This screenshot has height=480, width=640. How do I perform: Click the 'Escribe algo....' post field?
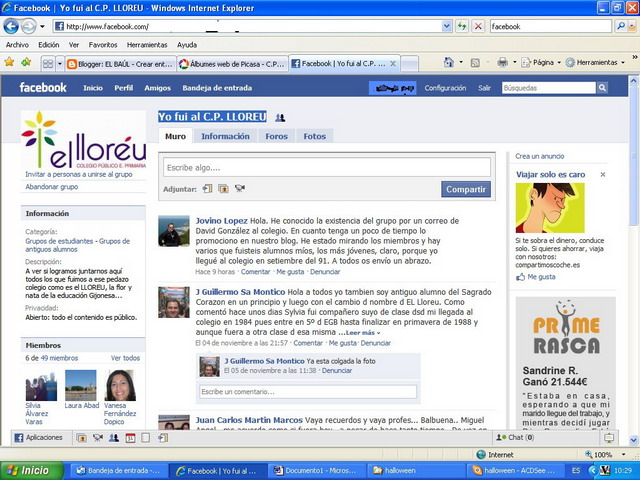pos(327,167)
